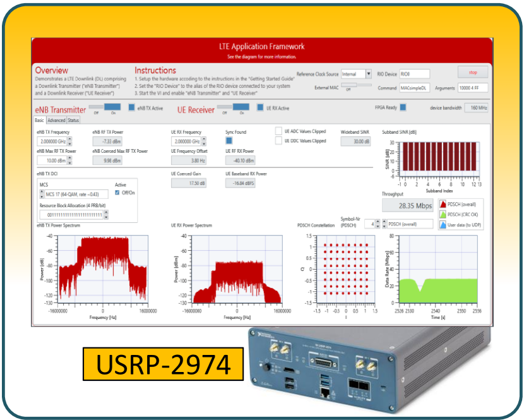Viewport: 524px width, 420px height.
Task: Click the stop button
Action: pyautogui.click(x=473, y=72)
